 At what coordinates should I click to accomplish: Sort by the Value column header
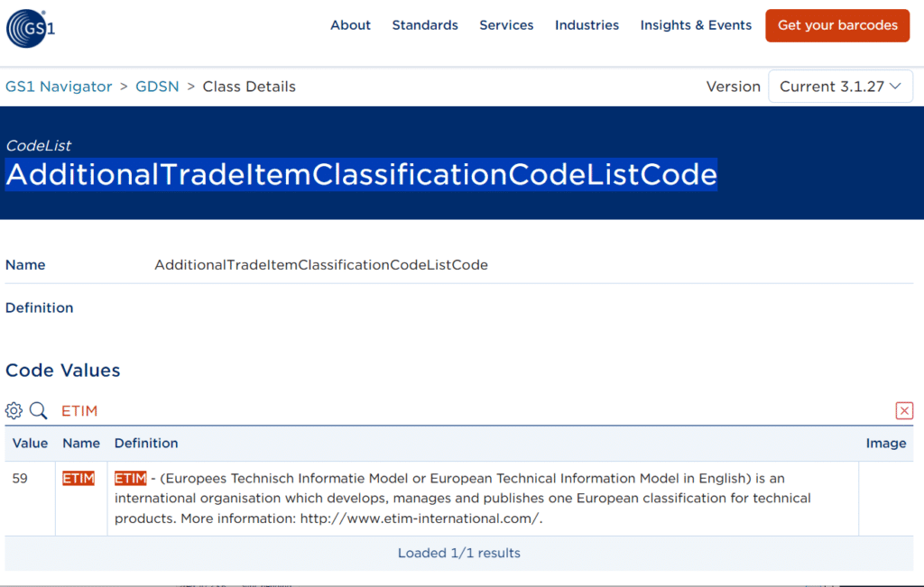30,443
